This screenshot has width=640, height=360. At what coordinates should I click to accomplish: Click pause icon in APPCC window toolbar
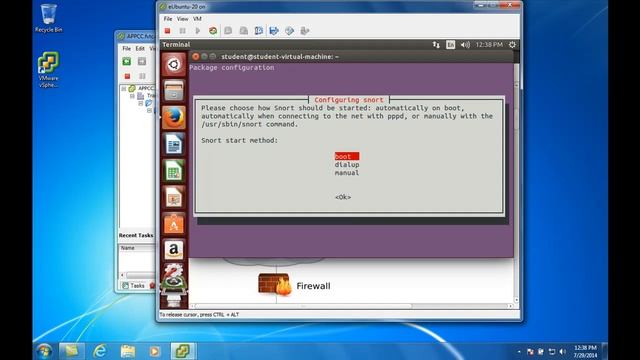pyautogui.click(x=142, y=76)
